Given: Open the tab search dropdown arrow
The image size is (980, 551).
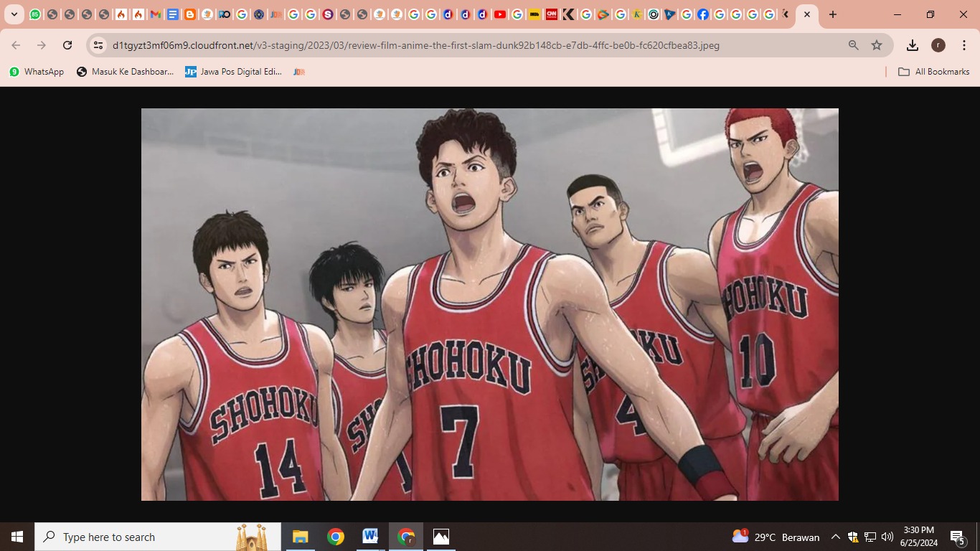Looking at the screenshot, I should pyautogui.click(x=14, y=14).
